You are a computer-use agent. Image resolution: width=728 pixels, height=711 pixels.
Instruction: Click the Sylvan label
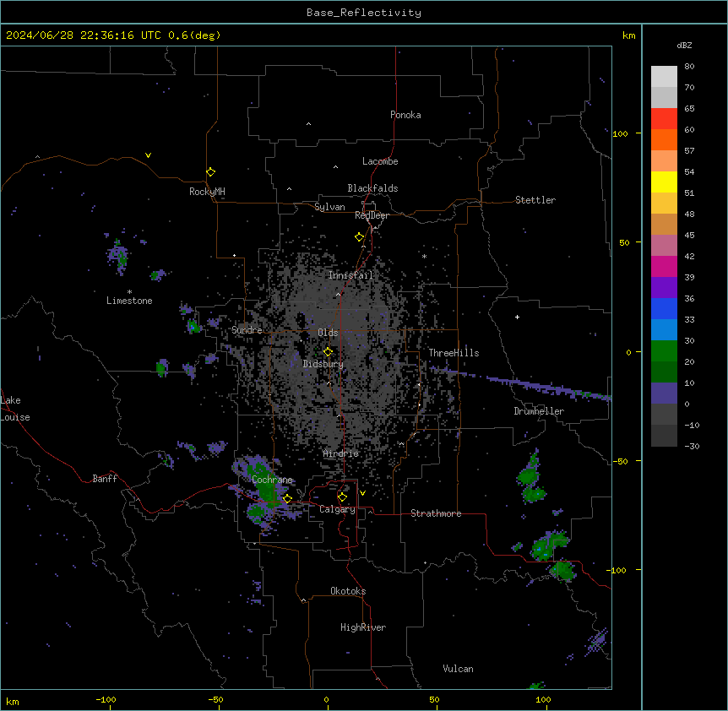coord(329,207)
